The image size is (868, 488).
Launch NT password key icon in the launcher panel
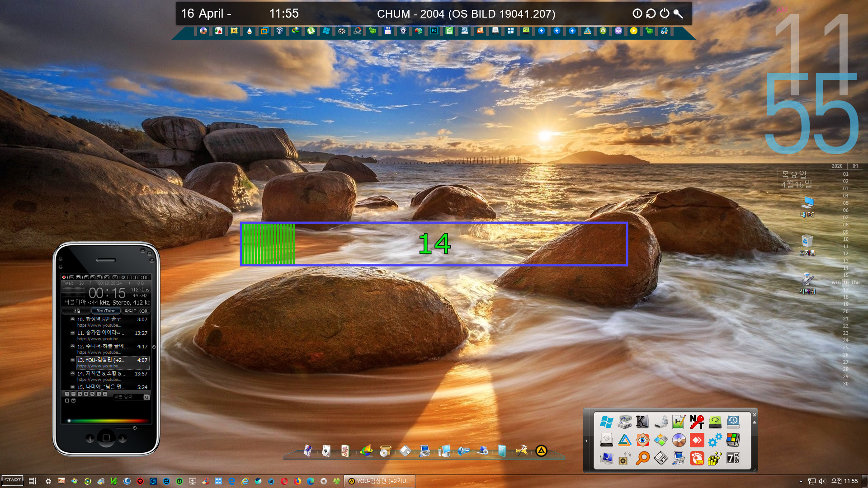tap(697, 422)
